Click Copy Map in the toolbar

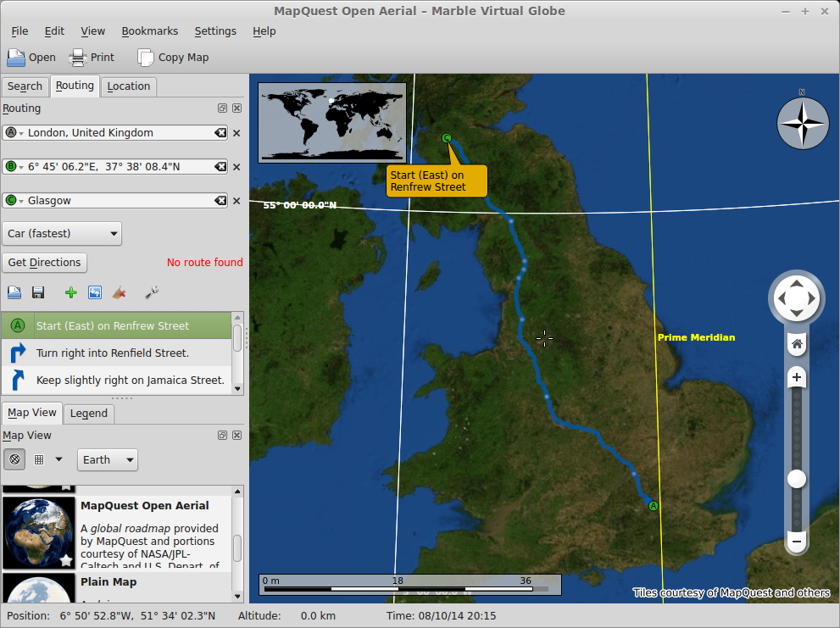pyautogui.click(x=173, y=58)
